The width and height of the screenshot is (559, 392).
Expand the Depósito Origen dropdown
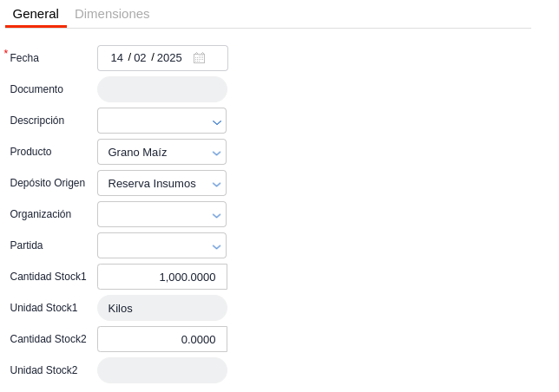coord(216,184)
